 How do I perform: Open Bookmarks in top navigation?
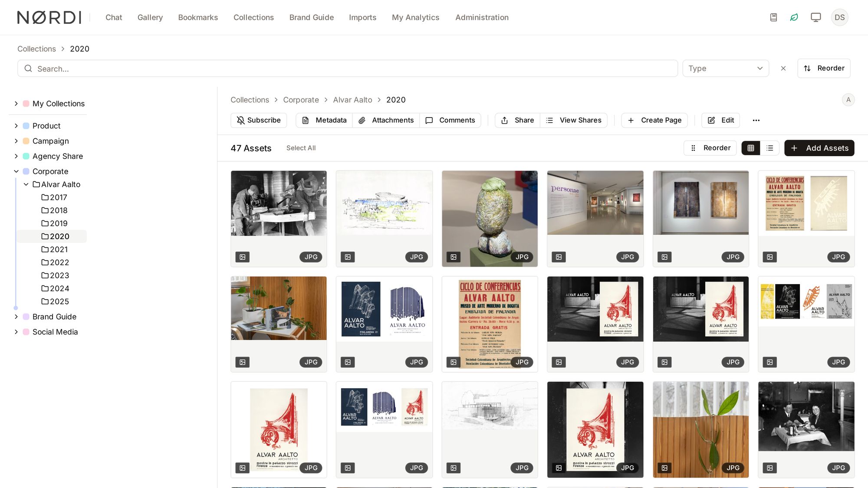(x=198, y=17)
